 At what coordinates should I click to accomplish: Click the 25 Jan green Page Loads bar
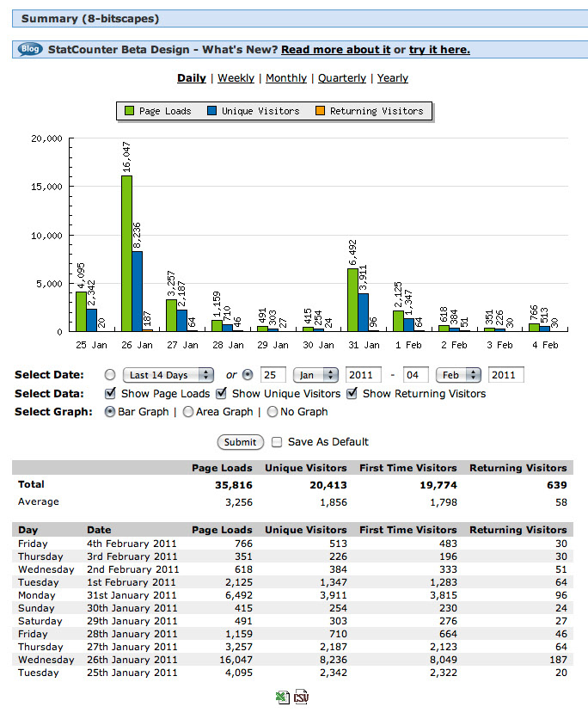point(81,311)
